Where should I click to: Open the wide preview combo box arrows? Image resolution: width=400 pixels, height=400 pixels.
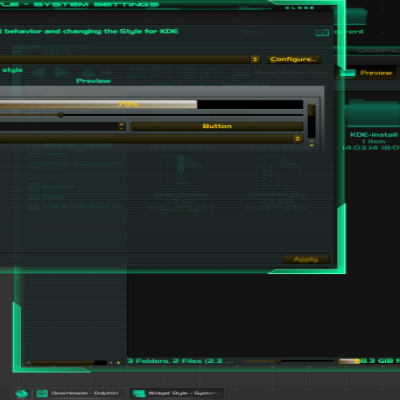click(x=297, y=139)
